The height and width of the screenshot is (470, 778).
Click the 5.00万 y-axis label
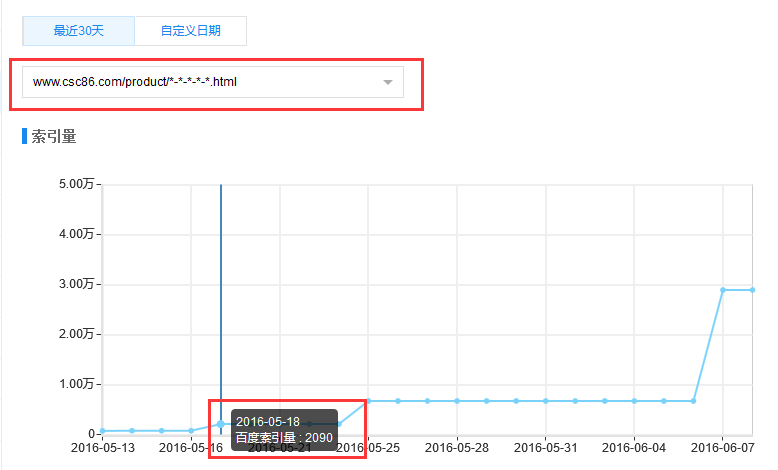(77, 184)
